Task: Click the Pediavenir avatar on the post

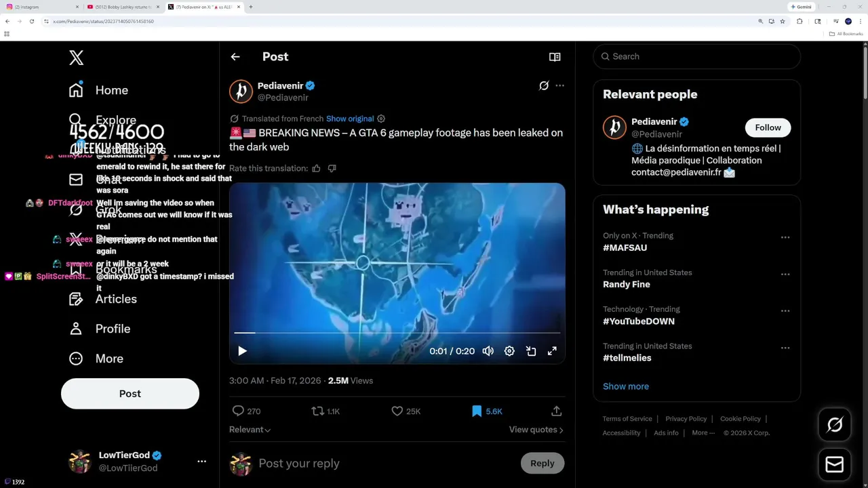Action: click(241, 91)
